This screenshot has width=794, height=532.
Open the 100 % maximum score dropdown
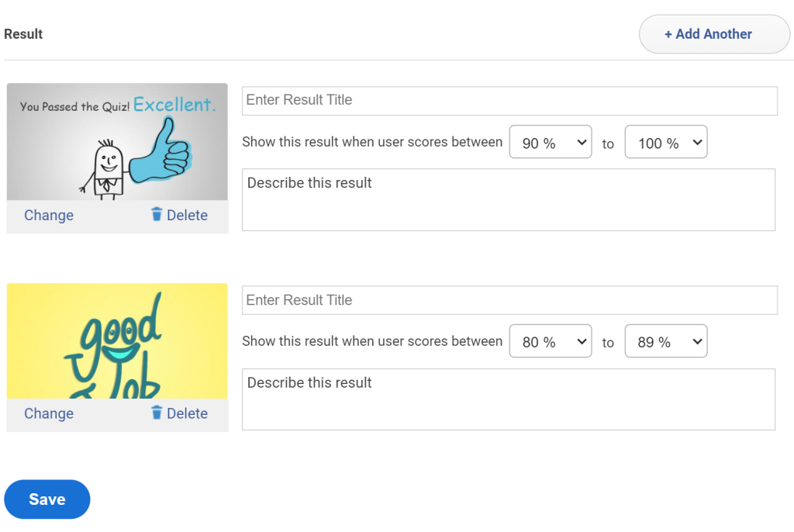coord(665,143)
